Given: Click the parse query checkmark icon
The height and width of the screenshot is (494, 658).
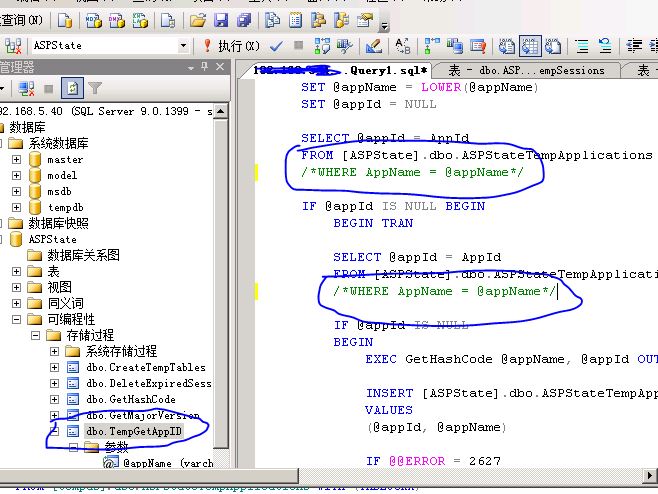Looking at the screenshot, I should pyautogui.click(x=274, y=46).
